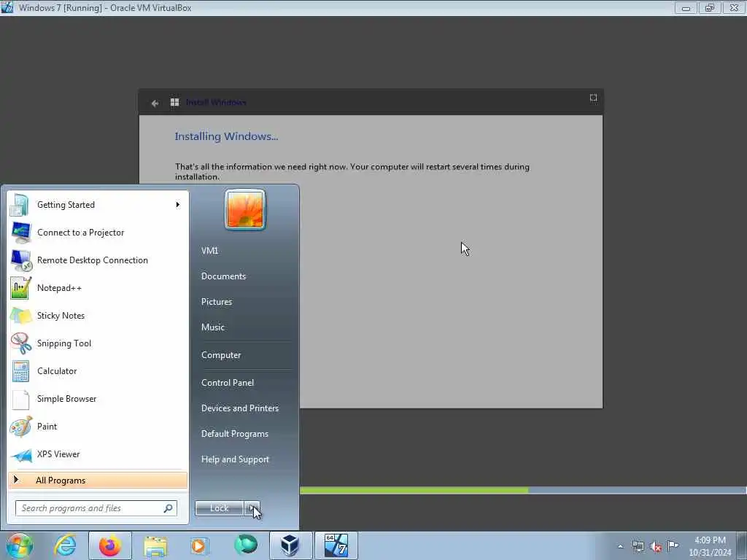Click the Lock button

pyautogui.click(x=219, y=508)
